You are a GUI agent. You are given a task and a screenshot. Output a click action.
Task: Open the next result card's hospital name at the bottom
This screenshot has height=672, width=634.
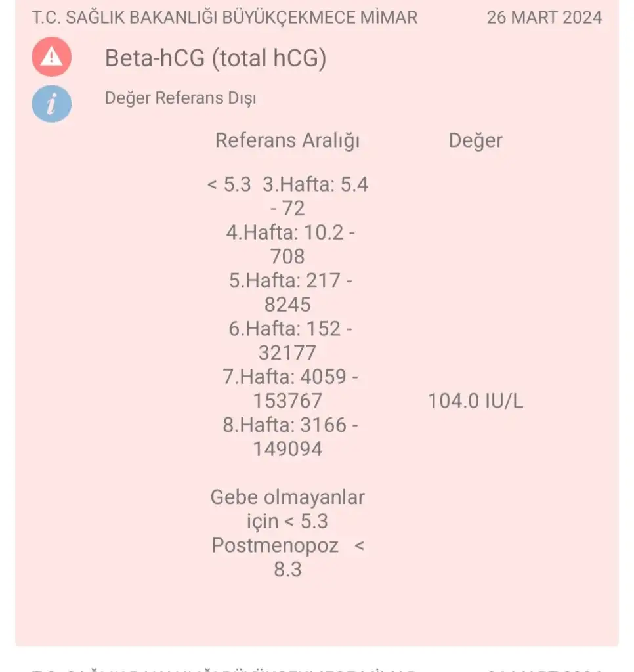coord(224,668)
